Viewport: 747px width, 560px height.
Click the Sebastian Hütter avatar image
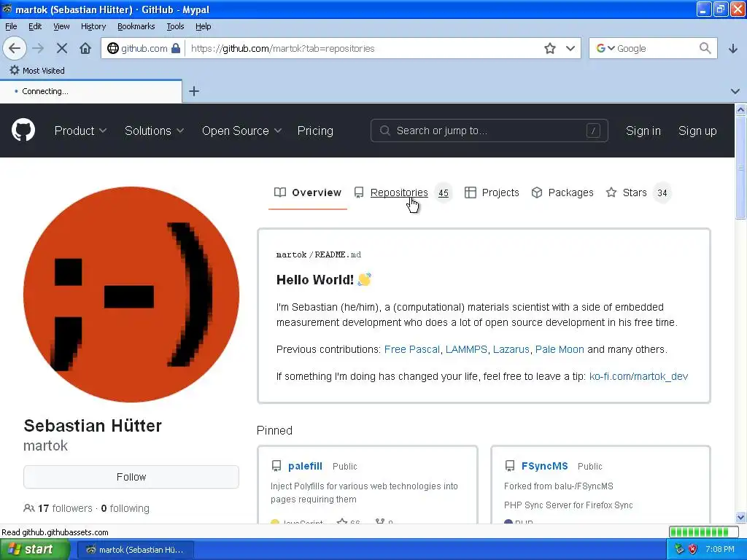click(x=131, y=294)
